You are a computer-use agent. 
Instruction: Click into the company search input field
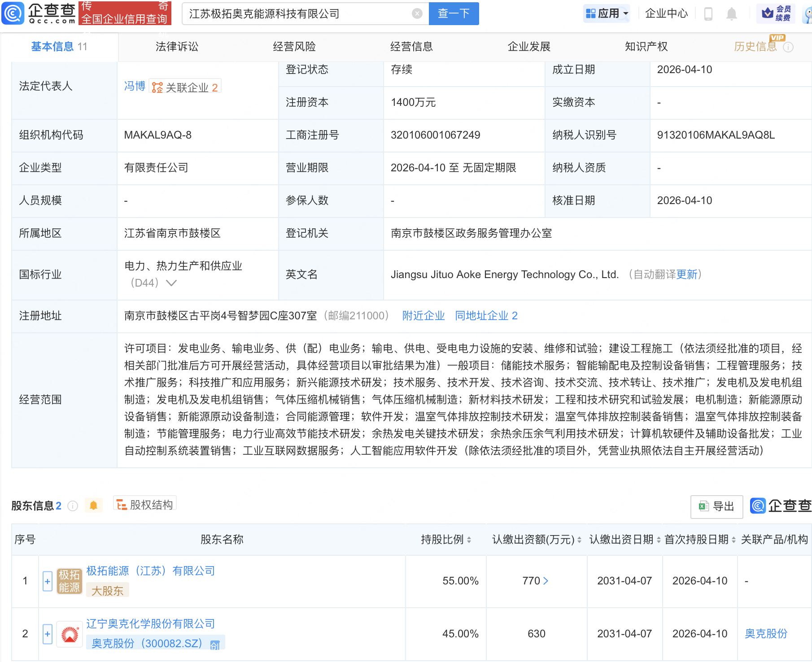point(296,14)
